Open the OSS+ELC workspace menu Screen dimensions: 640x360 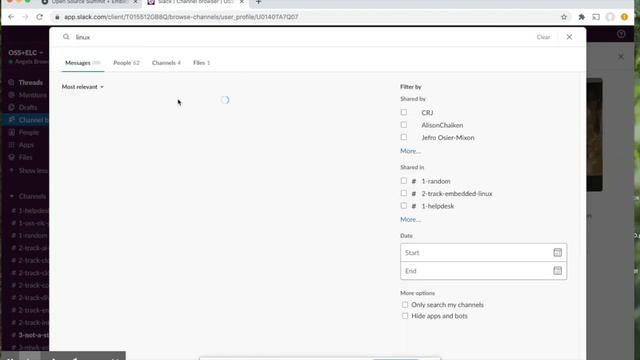(x=25, y=53)
